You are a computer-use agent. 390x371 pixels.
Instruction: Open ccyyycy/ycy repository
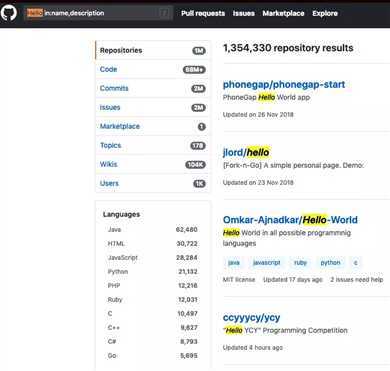[251, 318]
